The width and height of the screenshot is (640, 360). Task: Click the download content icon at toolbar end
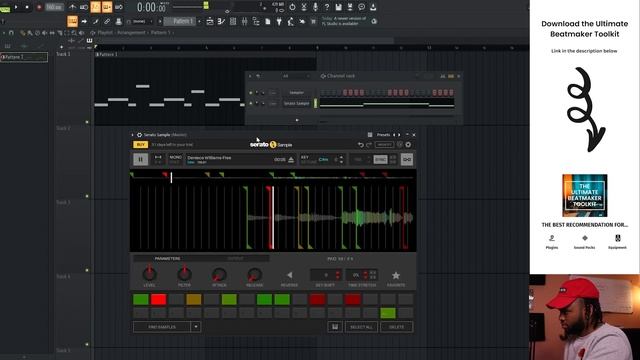click(373, 7)
